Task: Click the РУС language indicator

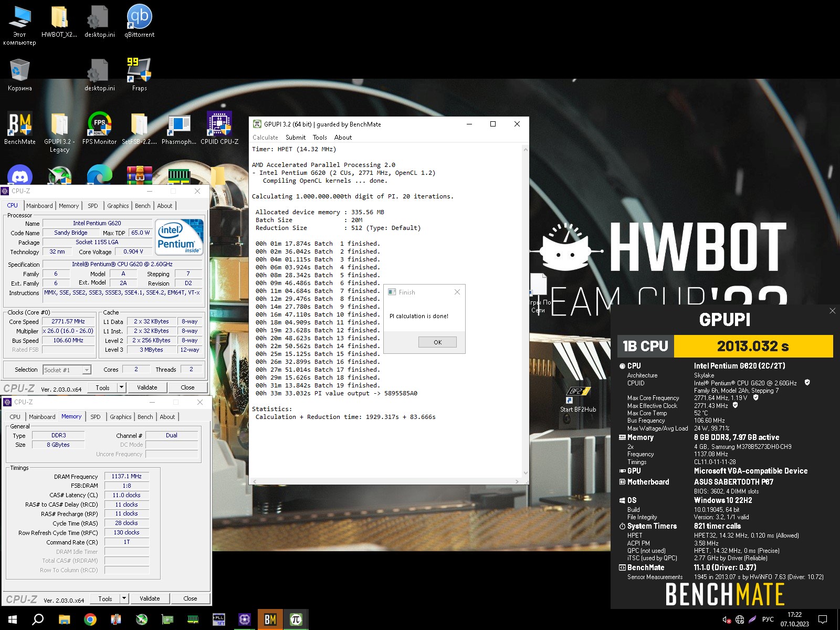Action: (768, 619)
